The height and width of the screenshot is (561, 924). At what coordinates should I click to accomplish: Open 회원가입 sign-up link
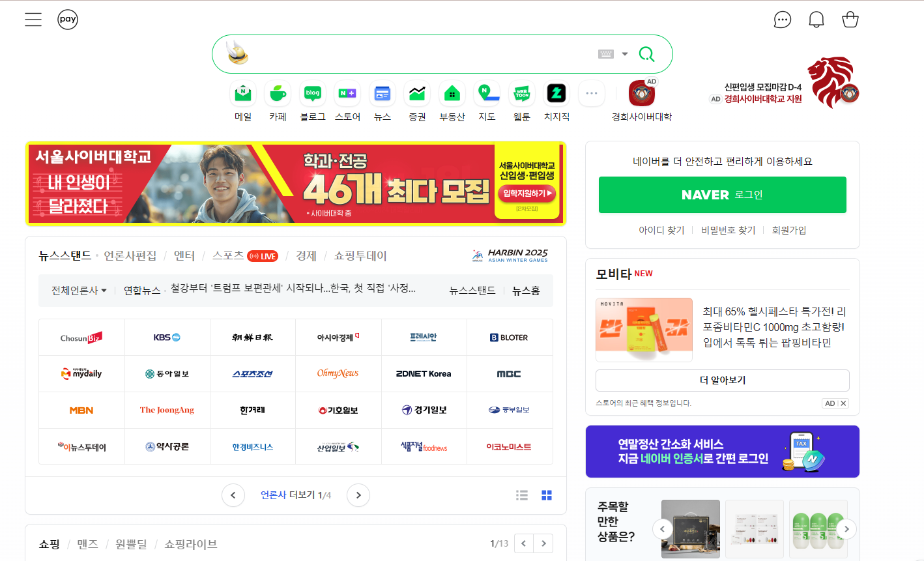tap(789, 230)
